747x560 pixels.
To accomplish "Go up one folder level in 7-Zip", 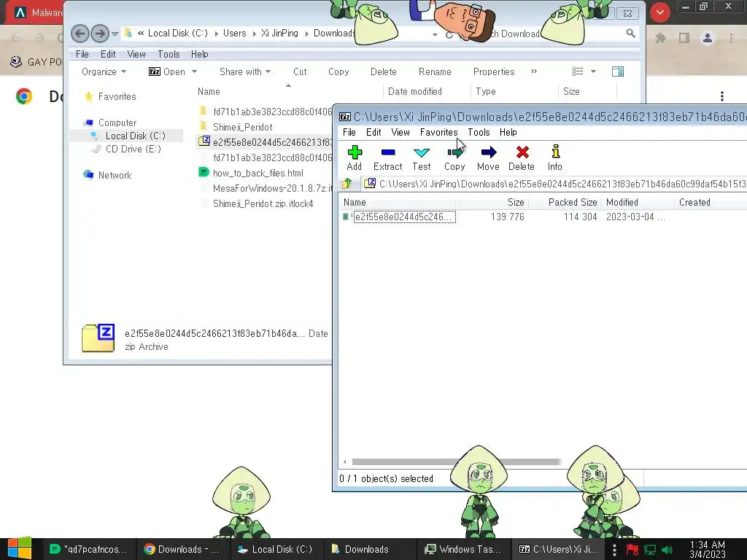I will [x=347, y=183].
